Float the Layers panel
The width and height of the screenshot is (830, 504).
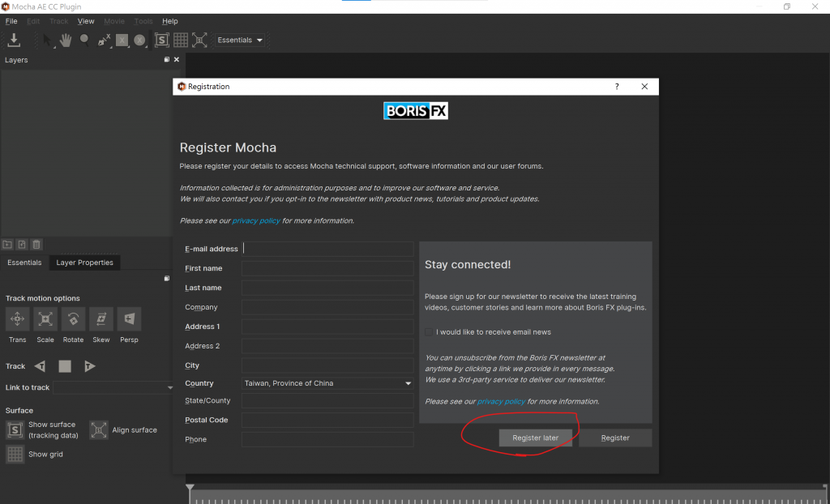(167, 60)
